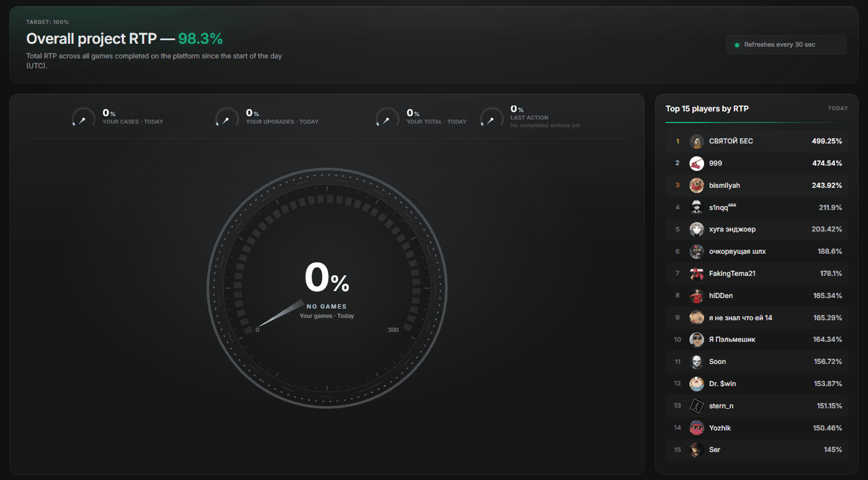Click 150.46% value beside Yozhik
The image size is (868, 480).
click(827, 428)
